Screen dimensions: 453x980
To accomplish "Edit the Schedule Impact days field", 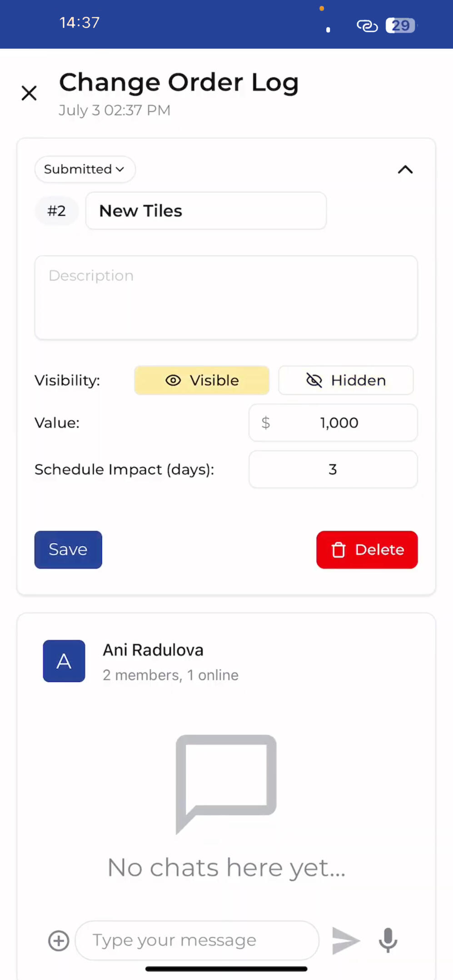I will 333,469.
